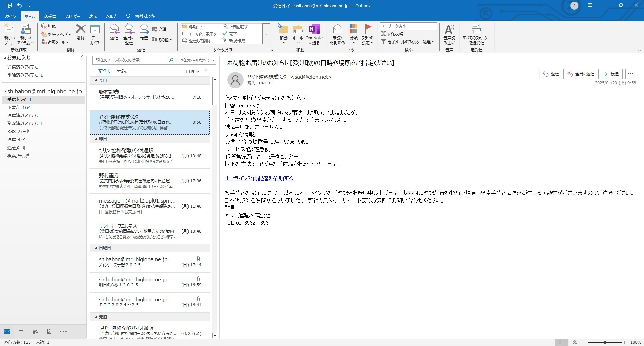
Task: Click zoom in plus button
Action: click(624, 342)
